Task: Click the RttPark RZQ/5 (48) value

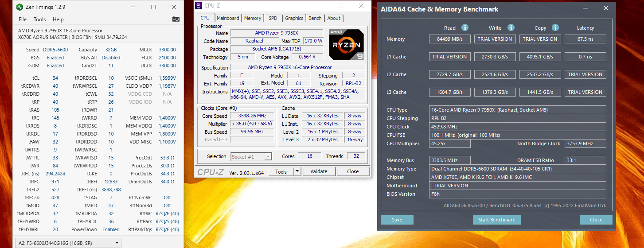Action: coord(167,221)
